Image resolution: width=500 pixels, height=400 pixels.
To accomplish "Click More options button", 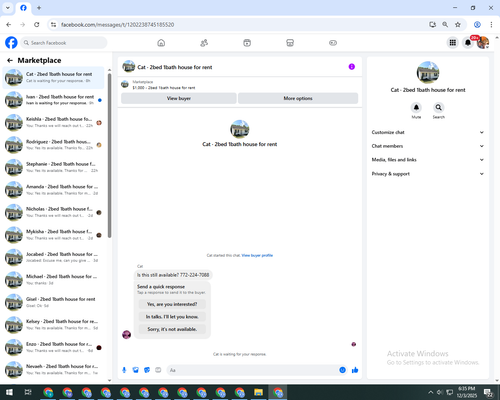I will 298,98.
